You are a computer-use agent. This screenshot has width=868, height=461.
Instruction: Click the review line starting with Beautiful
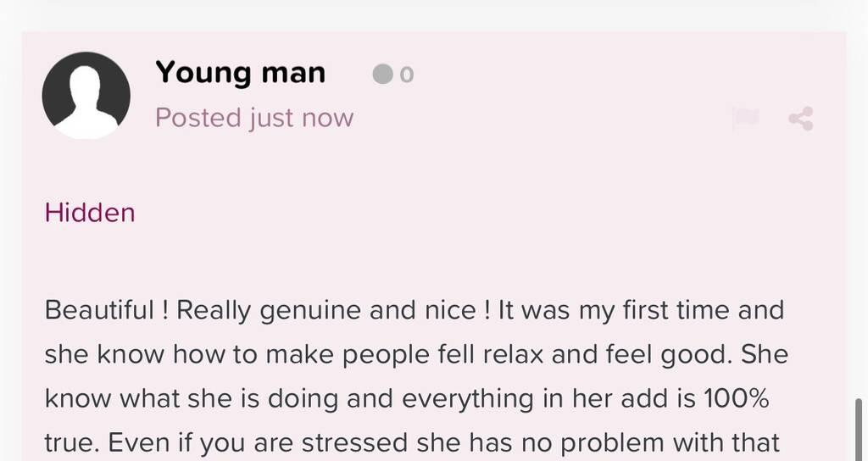click(x=414, y=310)
